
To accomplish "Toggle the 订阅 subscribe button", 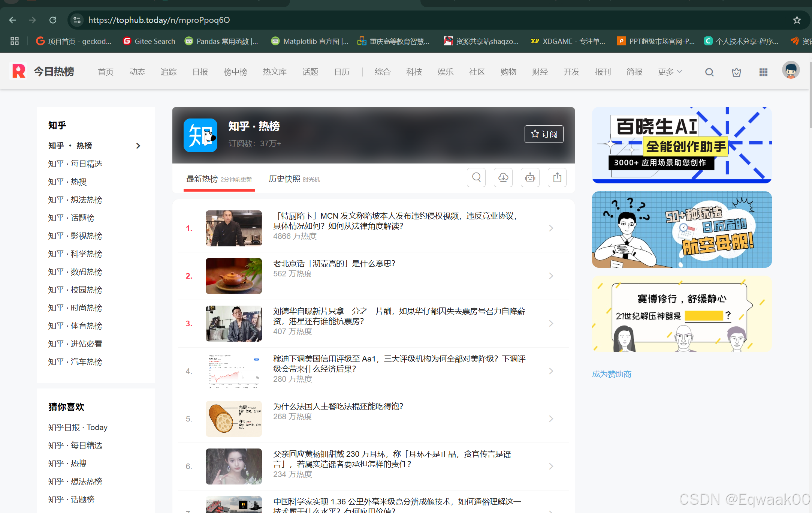I will [544, 134].
